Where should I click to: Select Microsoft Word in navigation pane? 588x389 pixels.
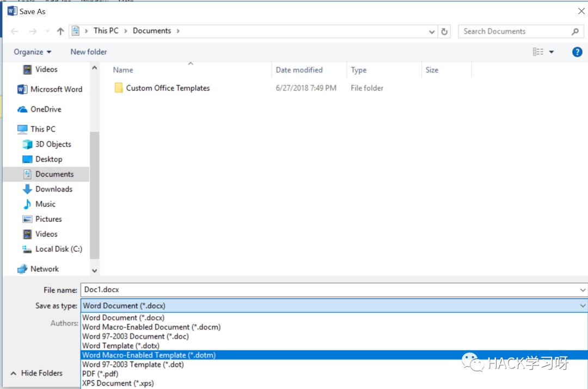tap(56, 89)
